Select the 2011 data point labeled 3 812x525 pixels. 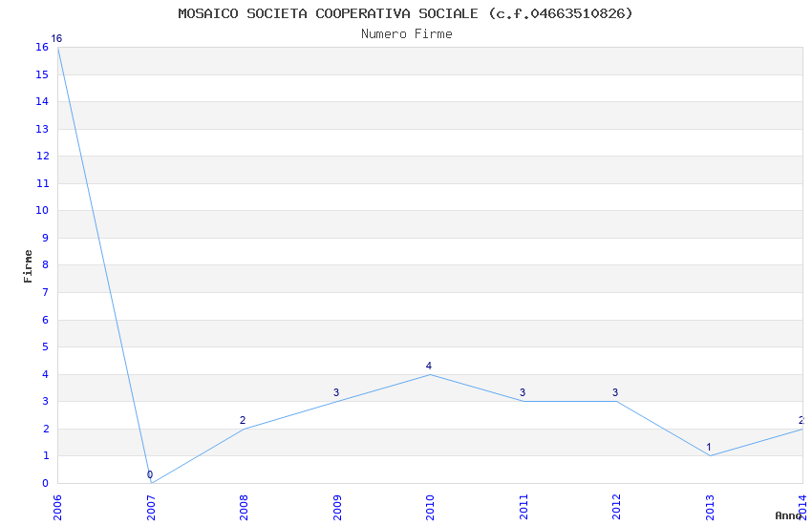[523, 392]
